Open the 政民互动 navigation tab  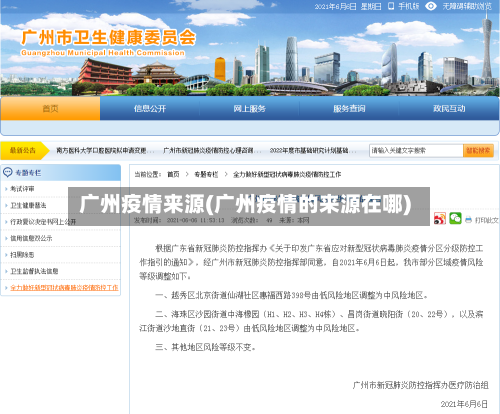(449, 108)
